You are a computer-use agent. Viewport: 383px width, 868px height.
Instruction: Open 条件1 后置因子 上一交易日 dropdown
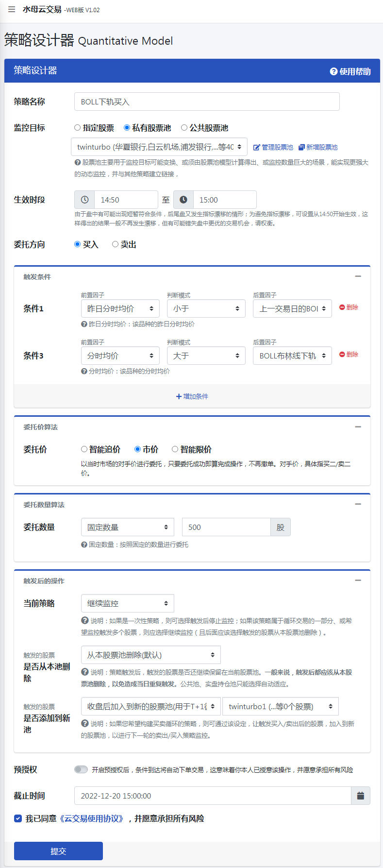tap(292, 308)
